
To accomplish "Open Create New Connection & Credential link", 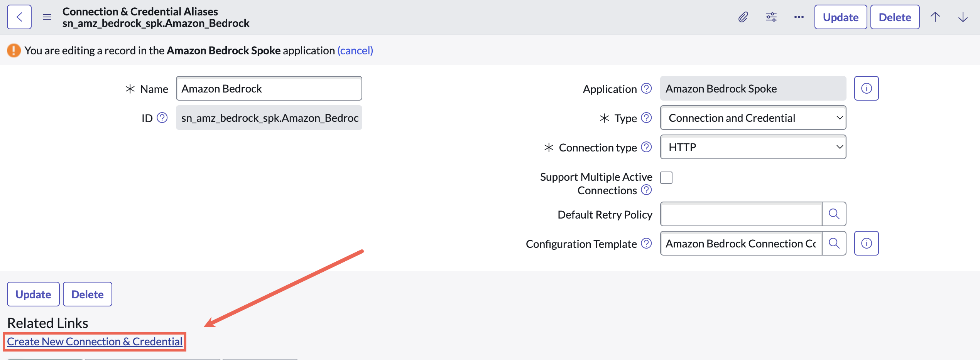I will tap(95, 341).
